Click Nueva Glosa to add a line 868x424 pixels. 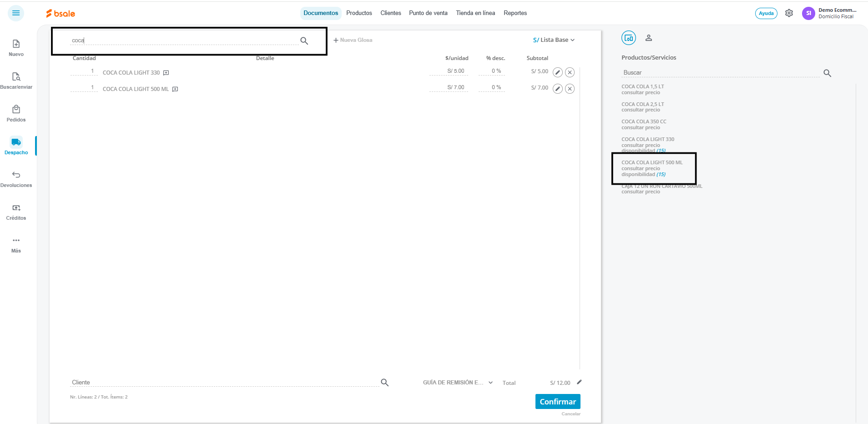coord(353,40)
